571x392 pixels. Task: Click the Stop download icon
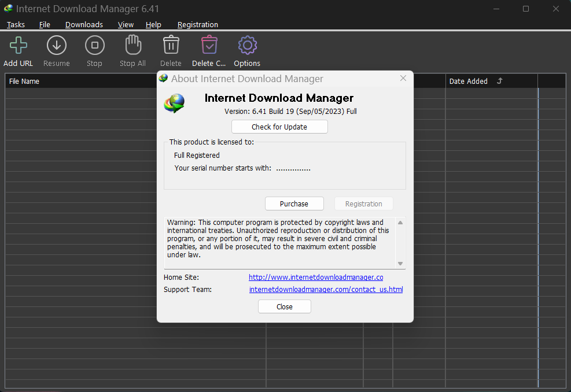[x=95, y=46]
